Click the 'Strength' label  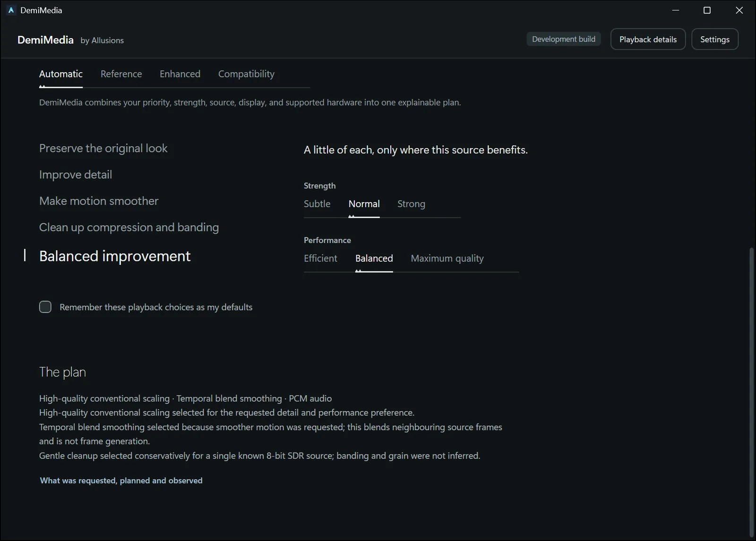(x=320, y=186)
